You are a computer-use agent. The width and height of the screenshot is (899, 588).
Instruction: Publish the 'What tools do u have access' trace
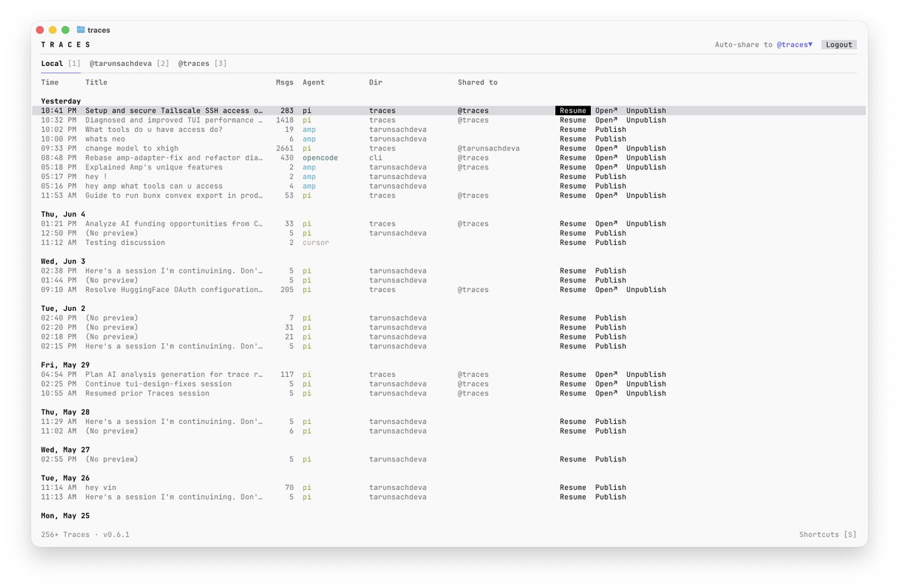(x=611, y=130)
